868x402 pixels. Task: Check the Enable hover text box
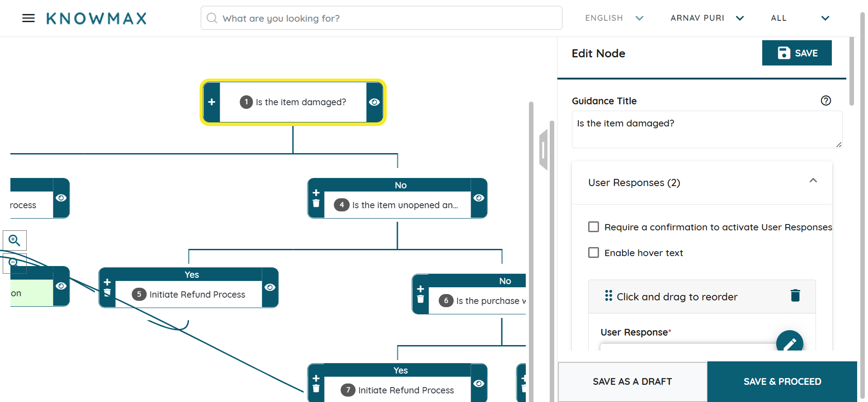click(594, 252)
